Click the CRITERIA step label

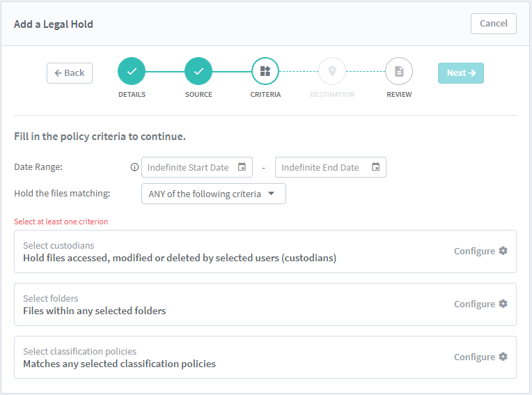(x=265, y=94)
